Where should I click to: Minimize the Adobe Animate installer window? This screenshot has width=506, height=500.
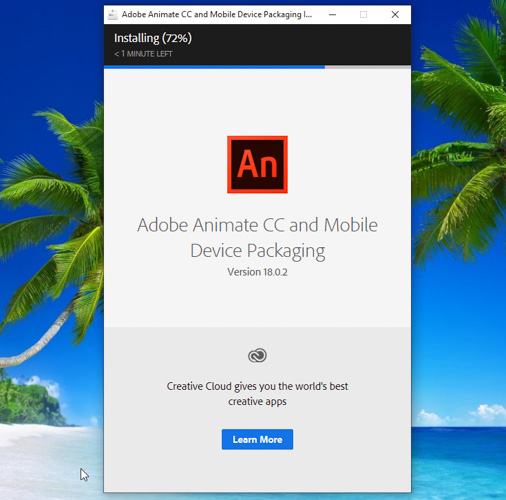click(x=332, y=15)
